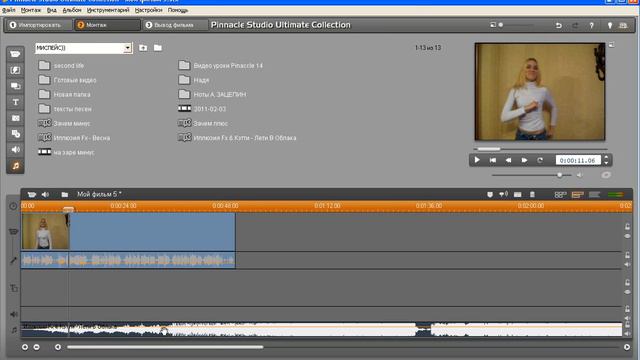The height and width of the screenshot is (360, 640).
Task: Click the preview scrubber bar under the video
Action: tap(540, 149)
